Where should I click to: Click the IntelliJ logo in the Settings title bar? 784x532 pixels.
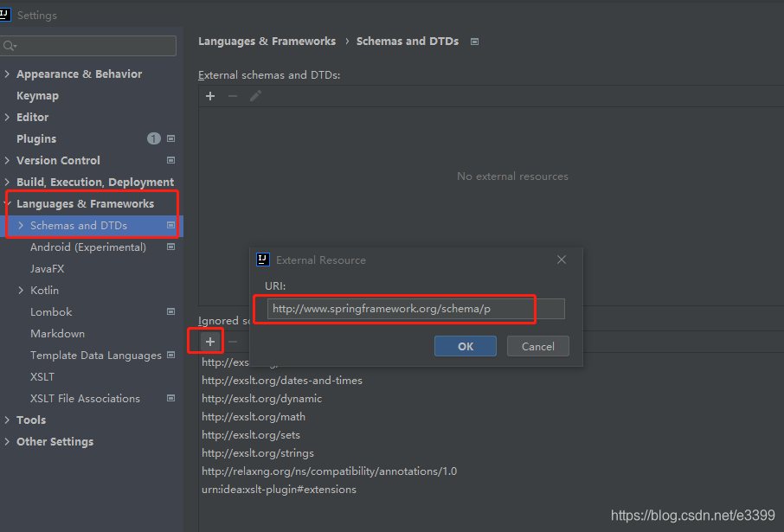[x=5, y=15]
